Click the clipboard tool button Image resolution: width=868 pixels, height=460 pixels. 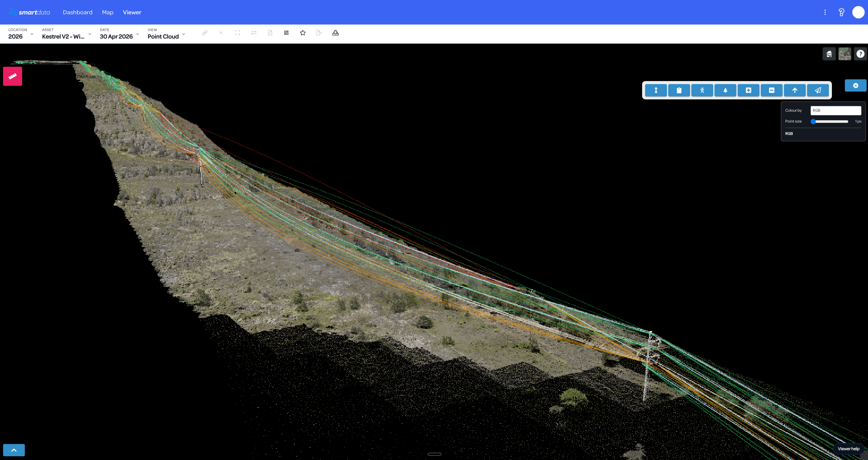(x=679, y=90)
